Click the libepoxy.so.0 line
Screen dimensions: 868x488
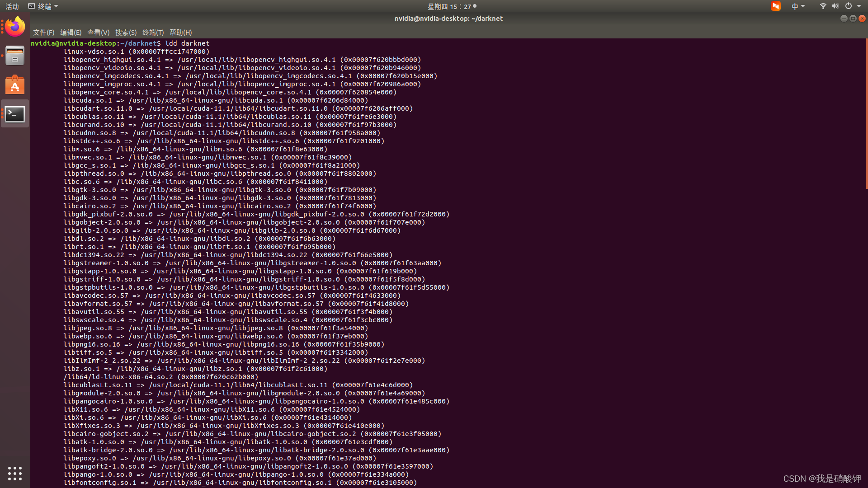220,458
